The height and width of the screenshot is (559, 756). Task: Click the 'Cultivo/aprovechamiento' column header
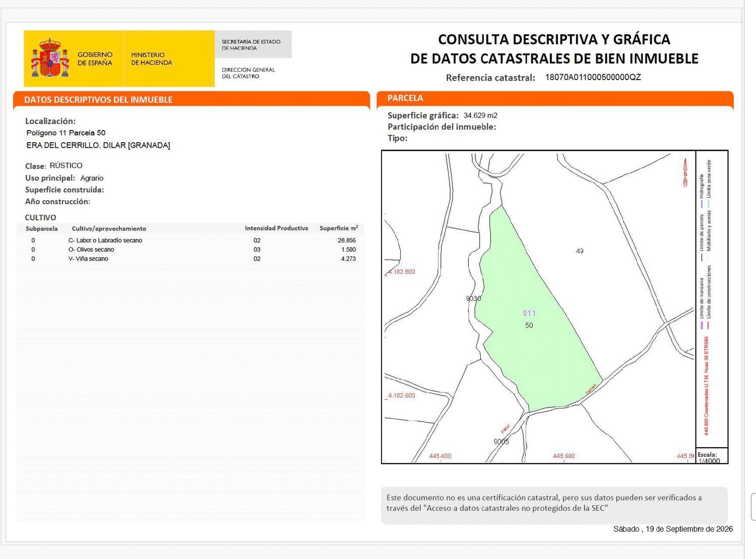tap(109, 229)
